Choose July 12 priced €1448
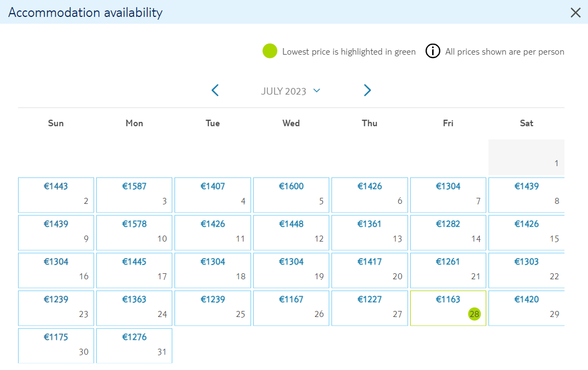 291,233
